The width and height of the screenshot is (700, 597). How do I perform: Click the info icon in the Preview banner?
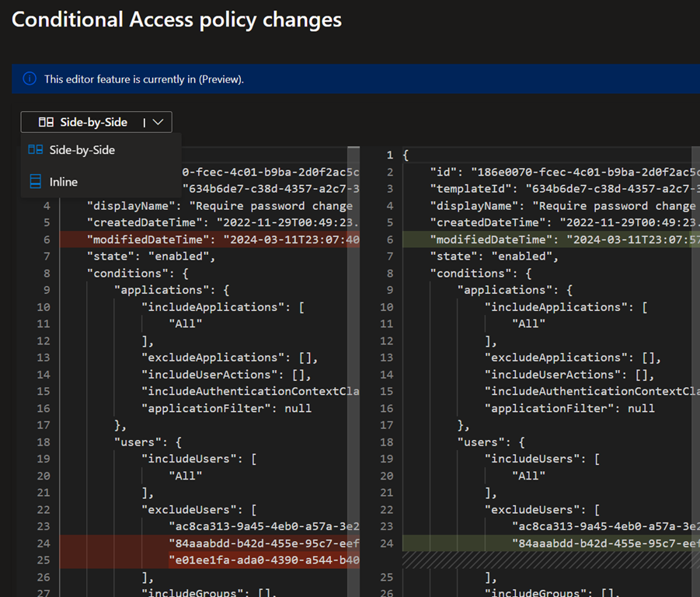(30, 79)
